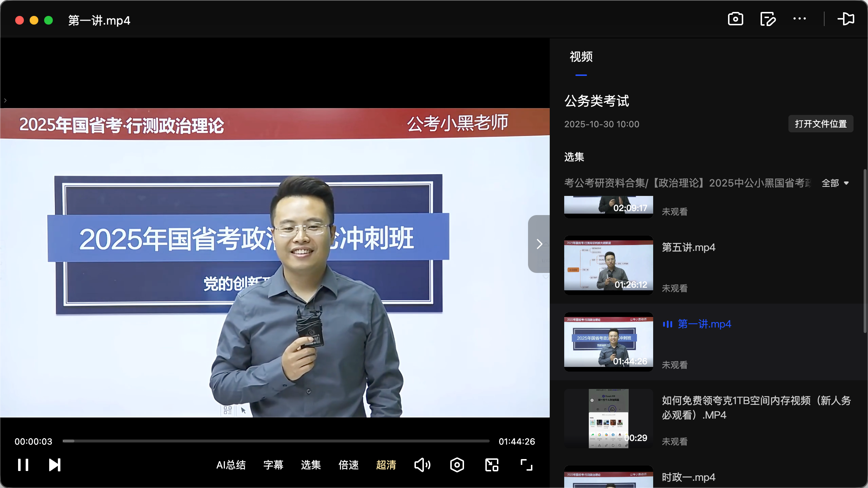Image resolution: width=868 pixels, height=488 pixels.
Task: Expand the 全部 filter dropdown
Action: pyautogui.click(x=835, y=183)
